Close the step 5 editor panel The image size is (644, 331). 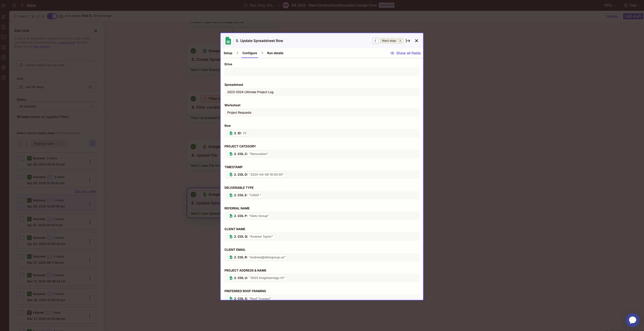tap(416, 41)
